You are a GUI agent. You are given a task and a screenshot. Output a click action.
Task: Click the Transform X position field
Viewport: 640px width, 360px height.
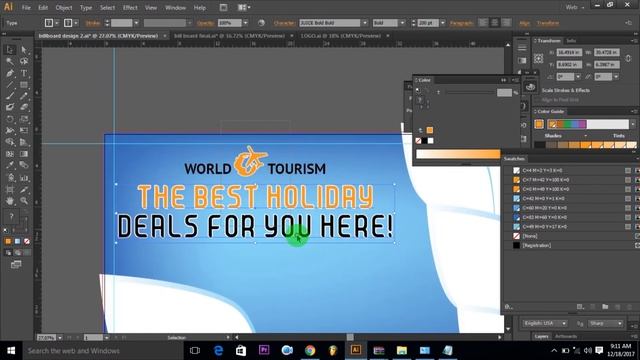[569, 53]
